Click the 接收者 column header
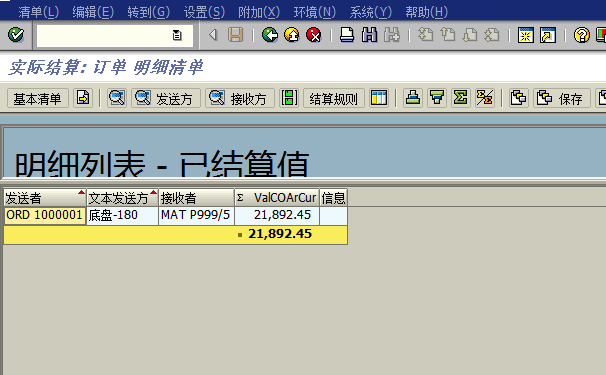The width and height of the screenshot is (606, 375). 196,198
